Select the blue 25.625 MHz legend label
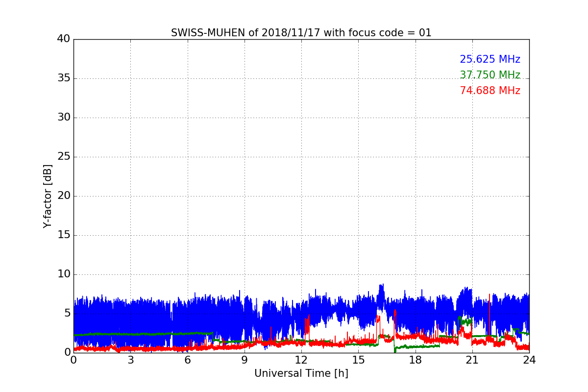The width and height of the screenshot is (588, 392). click(490, 59)
